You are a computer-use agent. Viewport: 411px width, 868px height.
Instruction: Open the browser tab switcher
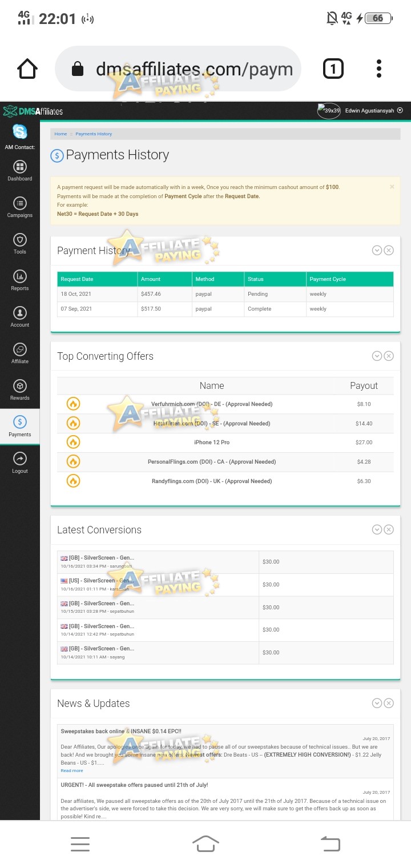333,69
